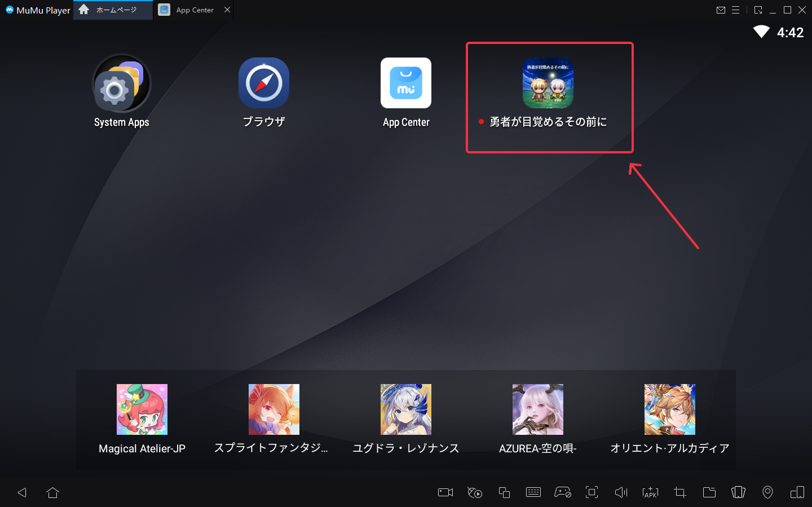
Task: Open the System Apps folder
Action: [121, 83]
